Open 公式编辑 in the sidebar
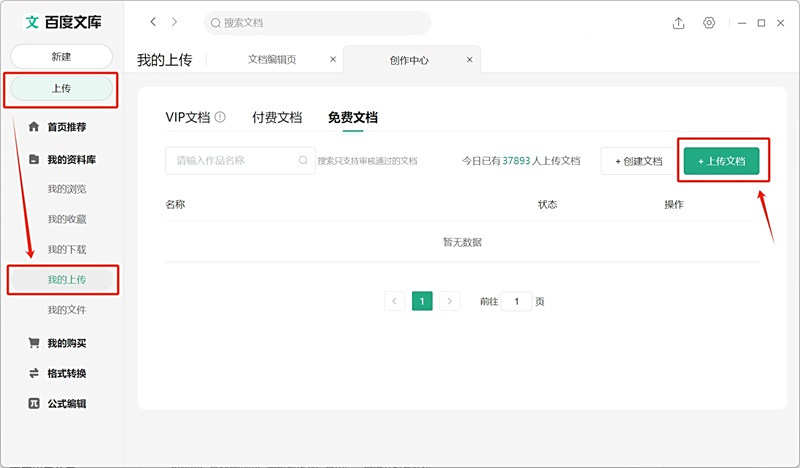 pyautogui.click(x=67, y=403)
